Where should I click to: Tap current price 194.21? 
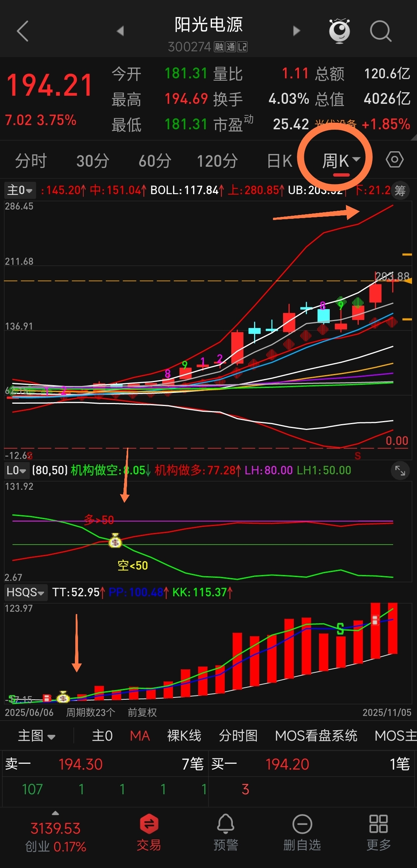pyautogui.click(x=49, y=85)
